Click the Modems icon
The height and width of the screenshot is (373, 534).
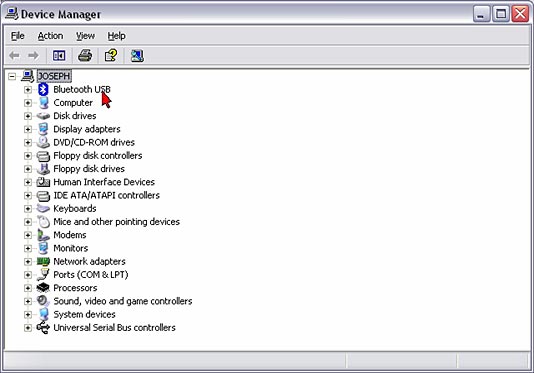(x=43, y=235)
